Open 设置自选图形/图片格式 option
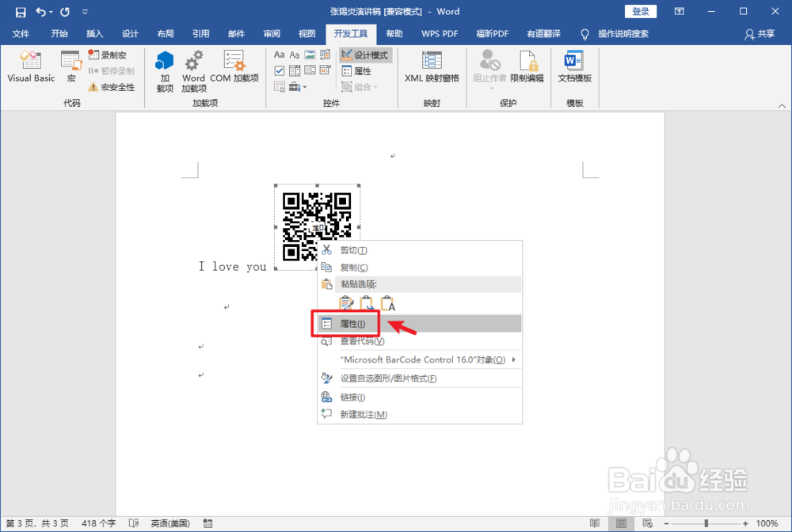The height and width of the screenshot is (532, 792). tap(420, 378)
